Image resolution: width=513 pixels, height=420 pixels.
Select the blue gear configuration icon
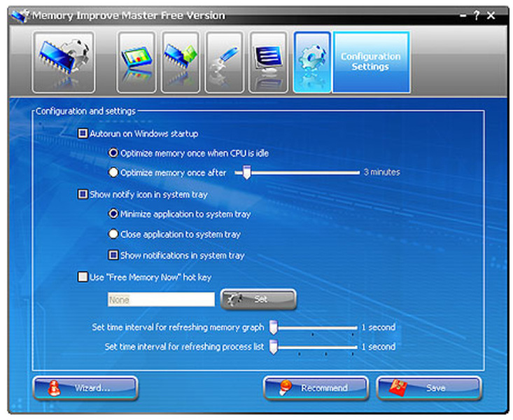coord(312,62)
